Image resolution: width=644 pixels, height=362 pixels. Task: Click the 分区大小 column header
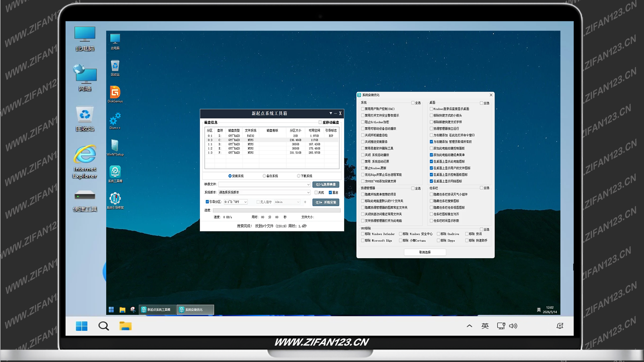click(x=296, y=131)
